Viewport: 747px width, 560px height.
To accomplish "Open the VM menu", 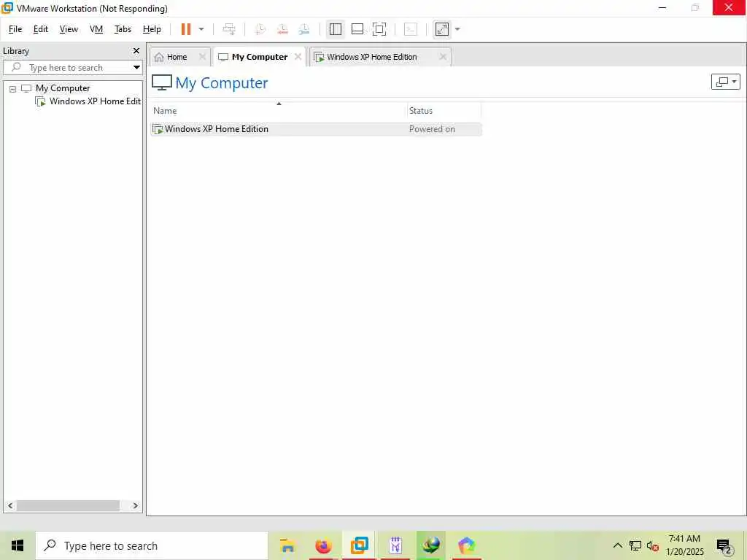I will pos(96,29).
